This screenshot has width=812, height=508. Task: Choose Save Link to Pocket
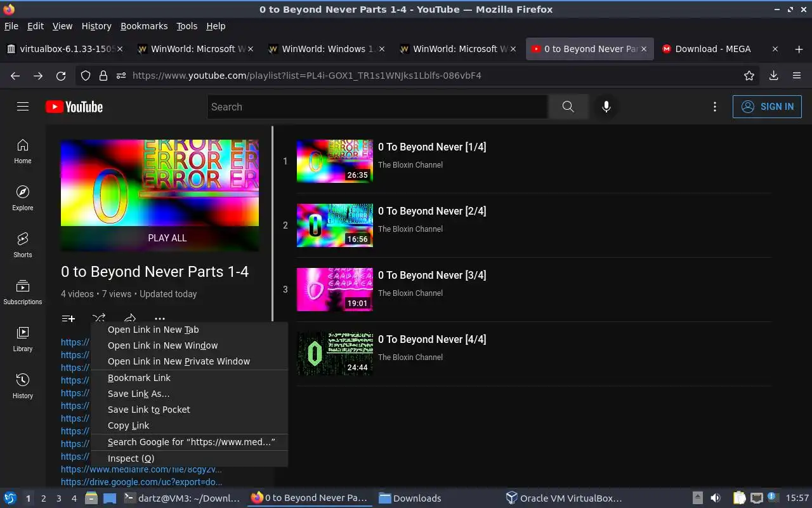coord(189,410)
